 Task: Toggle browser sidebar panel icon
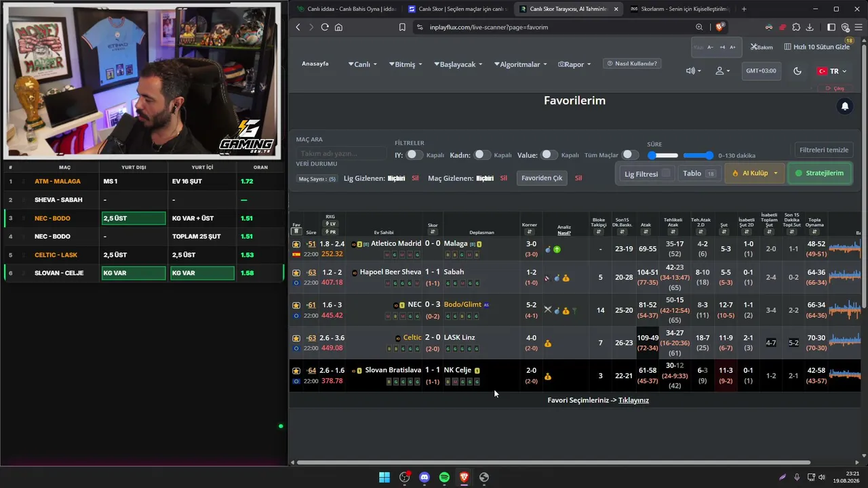(x=831, y=27)
